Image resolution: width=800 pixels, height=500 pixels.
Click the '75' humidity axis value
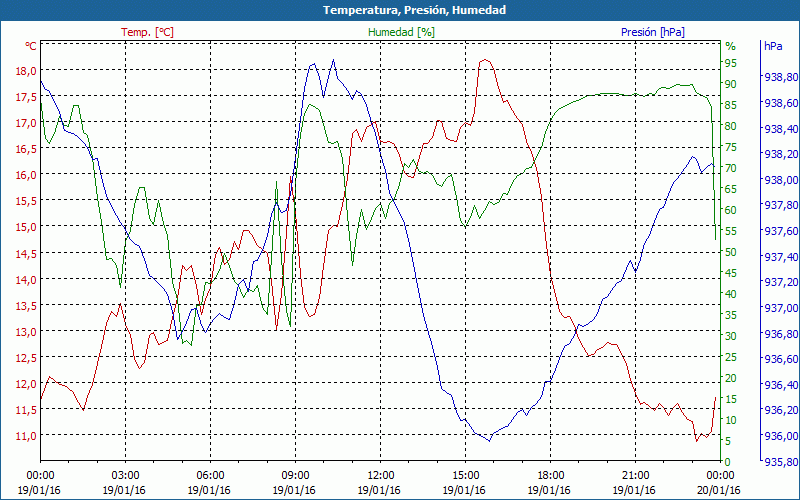[x=731, y=147]
